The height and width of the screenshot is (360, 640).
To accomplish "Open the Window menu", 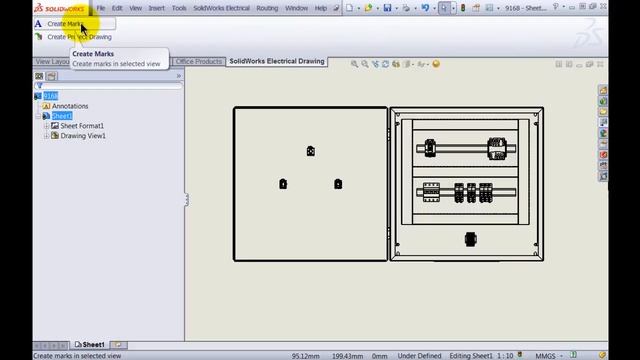I will [x=296, y=8].
